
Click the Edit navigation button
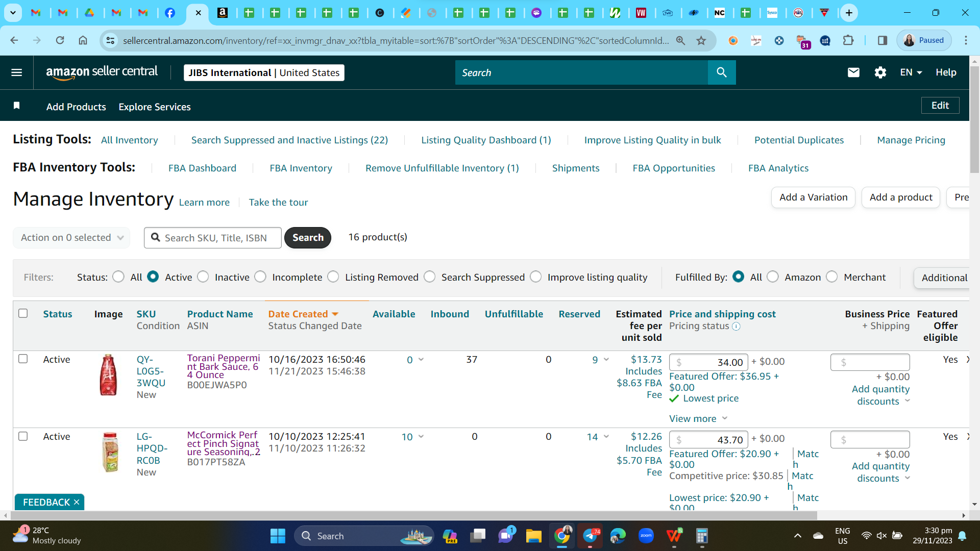click(x=940, y=105)
